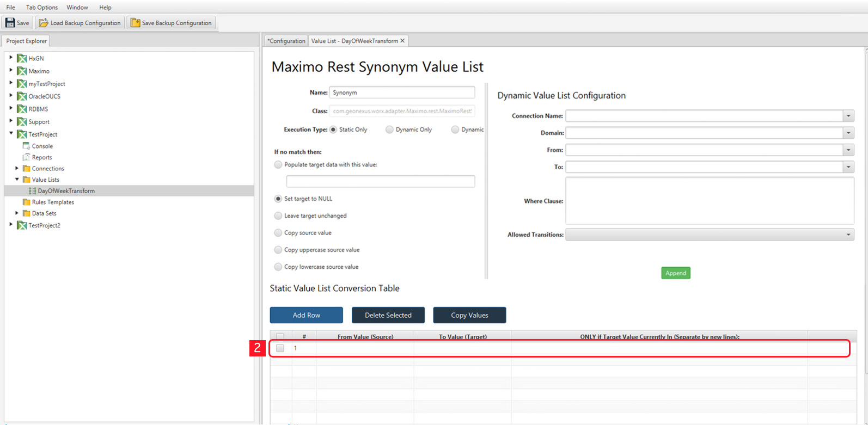Click the Add Row button

pyautogui.click(x=306, y=315)
